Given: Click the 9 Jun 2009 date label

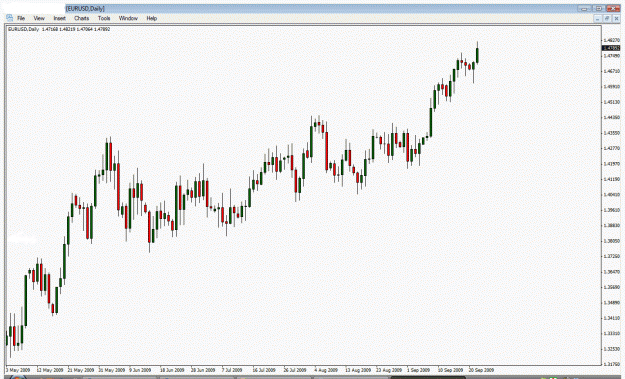Looking at the screenshot, I should [x=140, y=370].
